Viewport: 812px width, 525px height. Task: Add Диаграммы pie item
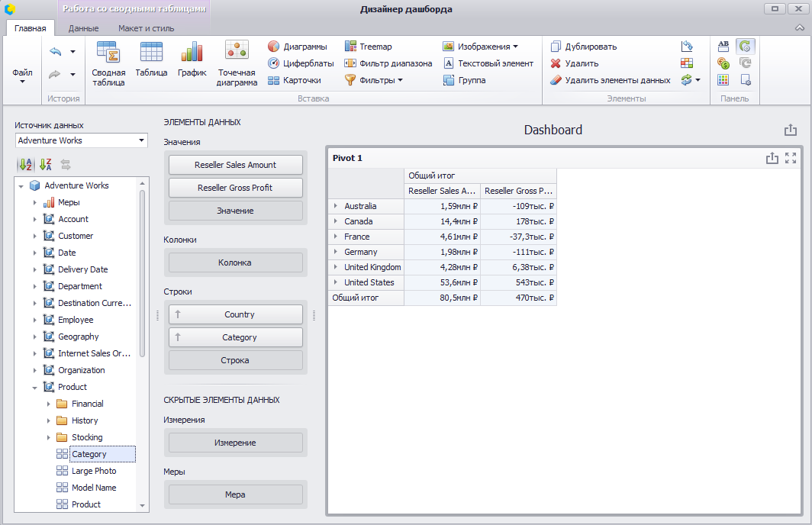tap(298, 47)
